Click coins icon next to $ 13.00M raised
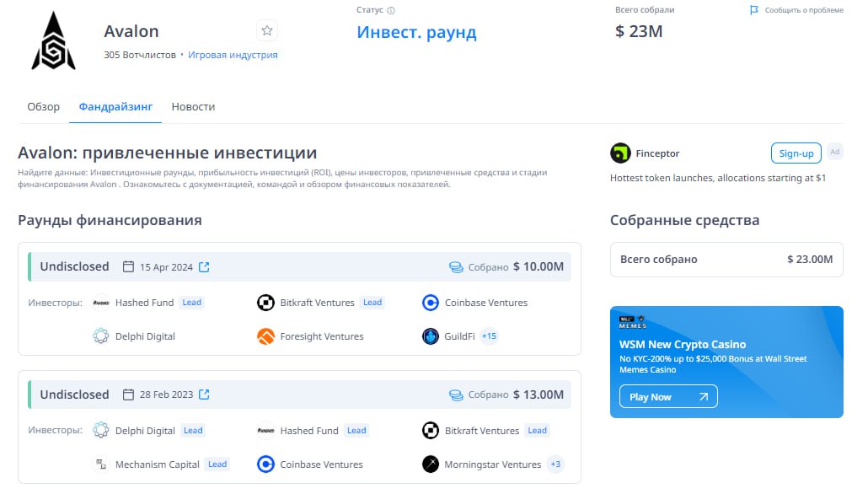The image size is (868, 494). point(456,395)
